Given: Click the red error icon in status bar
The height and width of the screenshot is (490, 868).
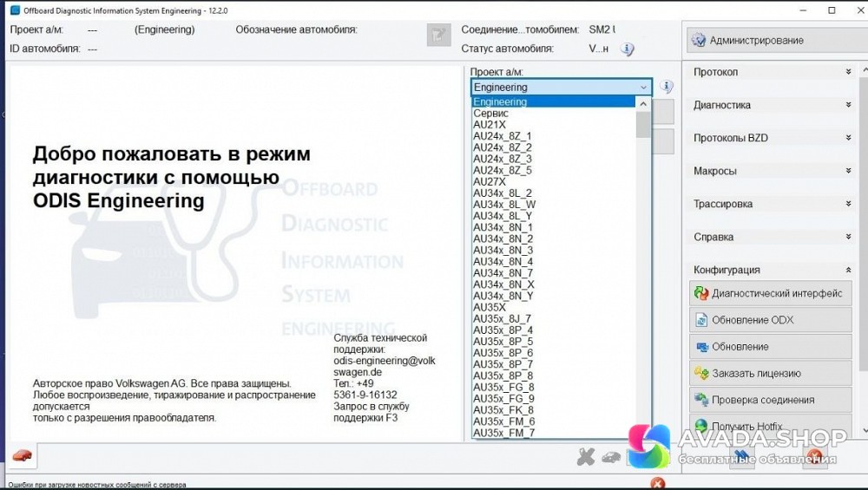Looking at the screenshot, I should click(x=658, y=483).
